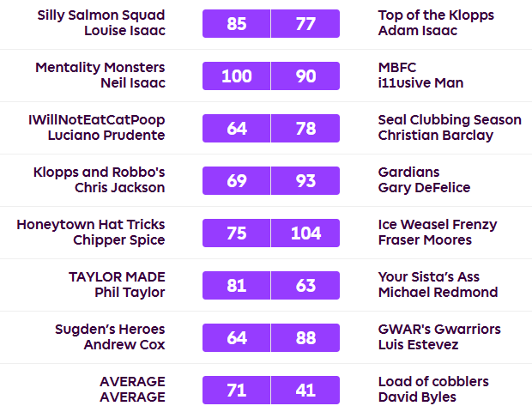Click the 100 score for Mentality Monsters

coord(237,76)
